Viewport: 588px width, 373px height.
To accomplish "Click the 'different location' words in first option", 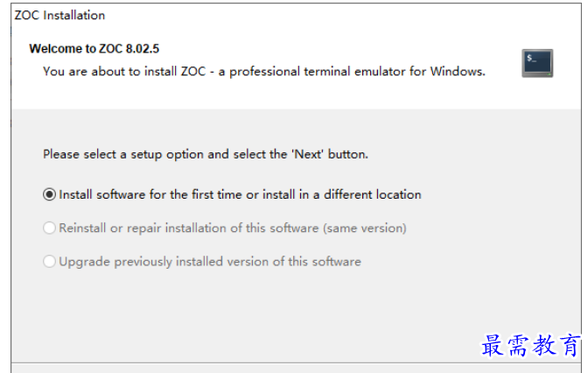I will pyautogui.click(x=373, y=194).
